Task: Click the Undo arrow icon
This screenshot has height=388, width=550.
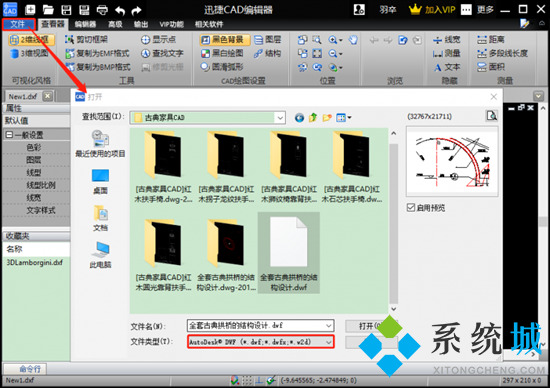Action: click(x=120, y=10)
